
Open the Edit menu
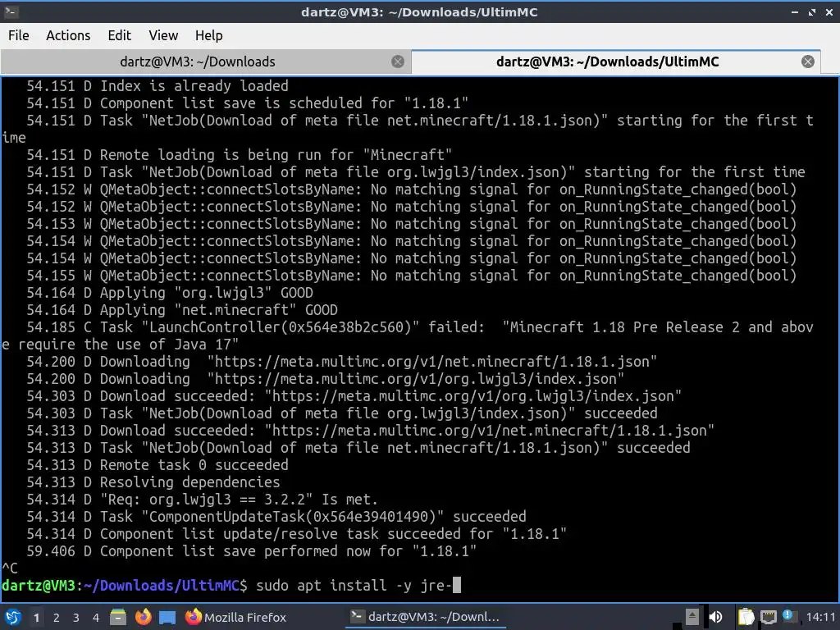click(x=119, y=35)
